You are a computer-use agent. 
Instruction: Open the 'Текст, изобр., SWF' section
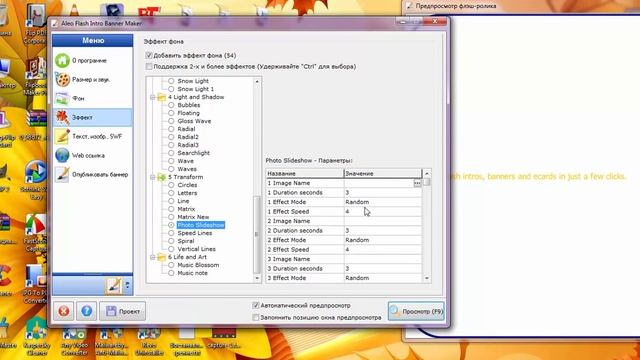click(92, 136)
